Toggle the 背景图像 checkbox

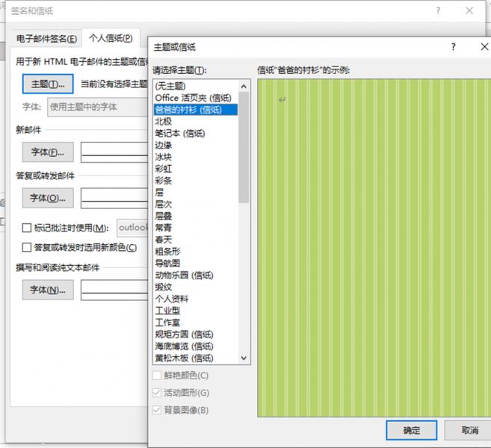157,410
